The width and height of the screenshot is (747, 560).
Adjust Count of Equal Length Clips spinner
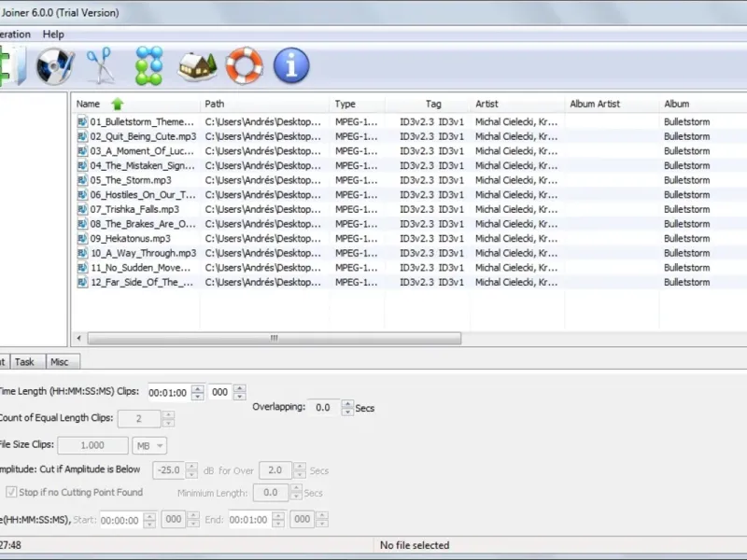tap(168, 418)
